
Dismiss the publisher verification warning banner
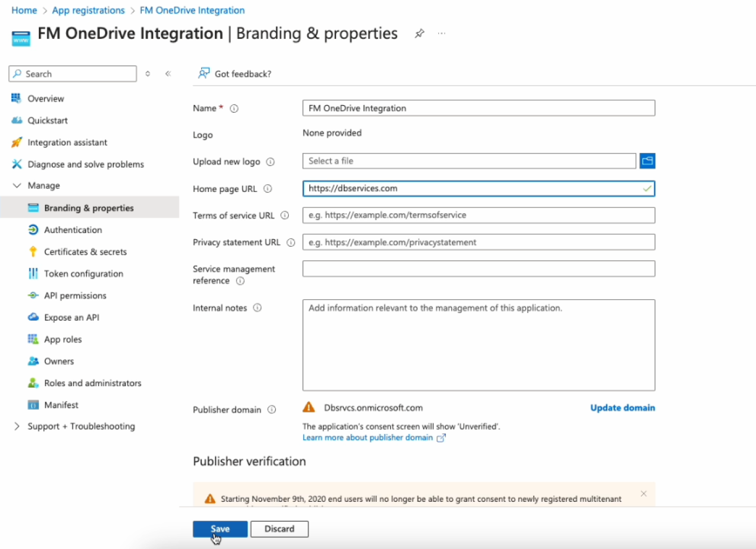(644, 494)
